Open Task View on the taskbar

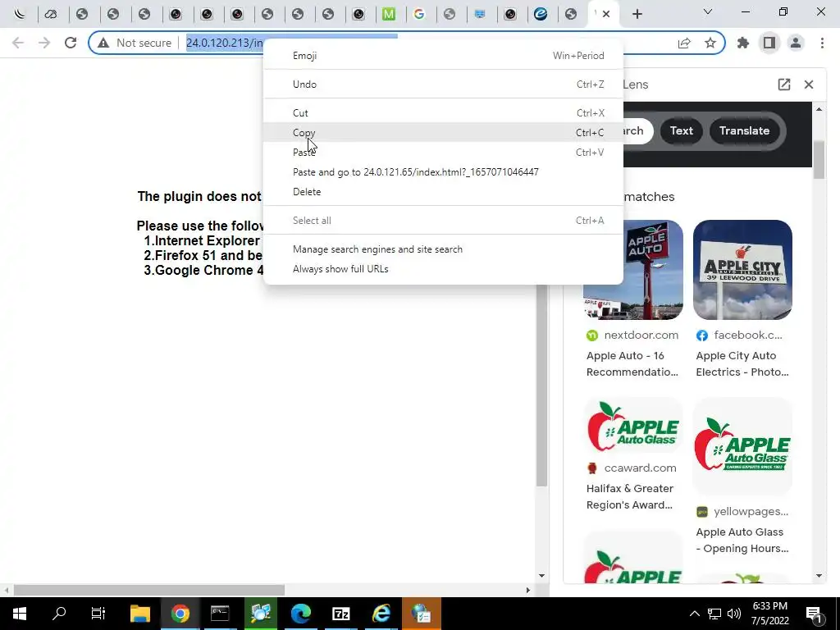[98, 614]
